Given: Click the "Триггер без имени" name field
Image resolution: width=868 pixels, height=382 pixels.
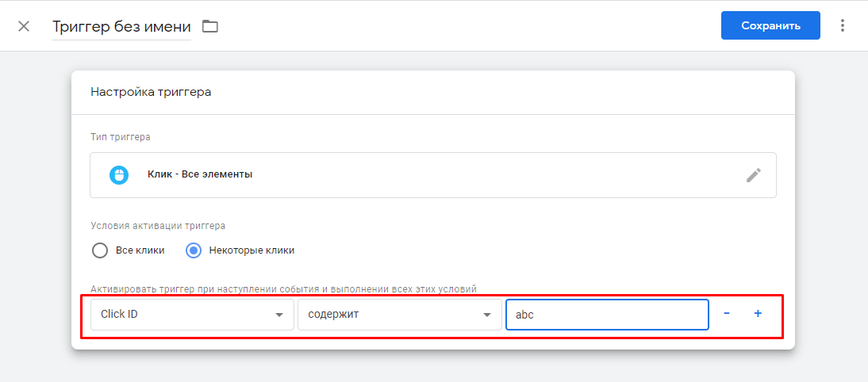Looking at the screenshot, I should [121, 26].
